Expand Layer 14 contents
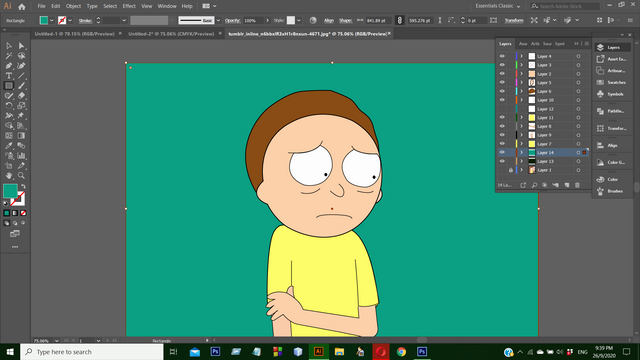This screenshot has height=360, width=640. [521, 152]
